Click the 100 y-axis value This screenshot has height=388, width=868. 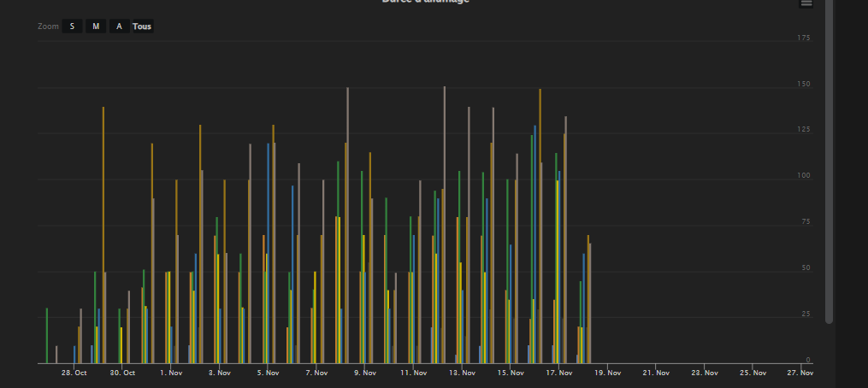point(804,176)
